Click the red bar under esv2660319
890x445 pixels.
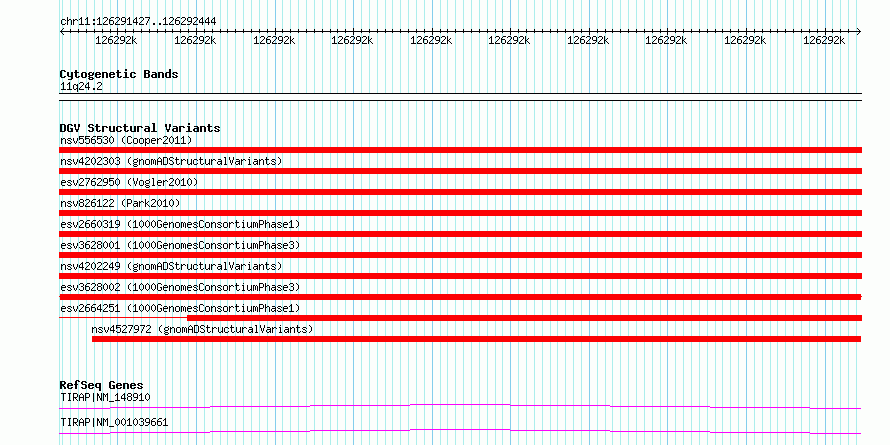pos(460,234)
